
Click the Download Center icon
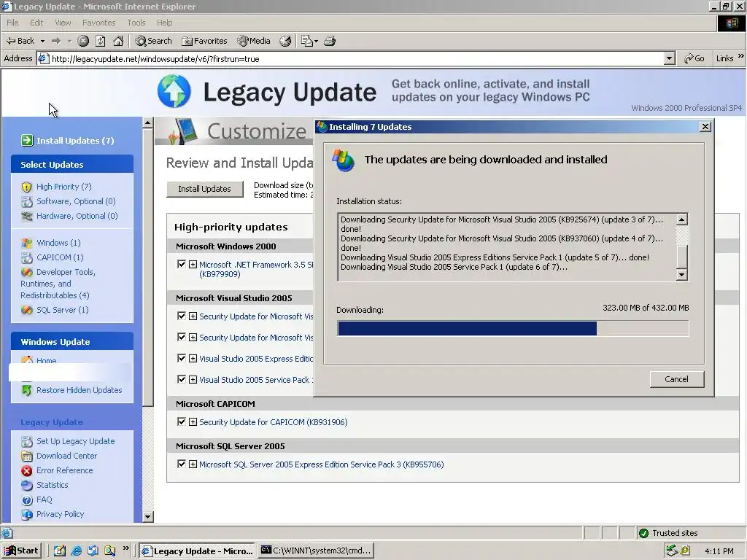tap(27, 456)
